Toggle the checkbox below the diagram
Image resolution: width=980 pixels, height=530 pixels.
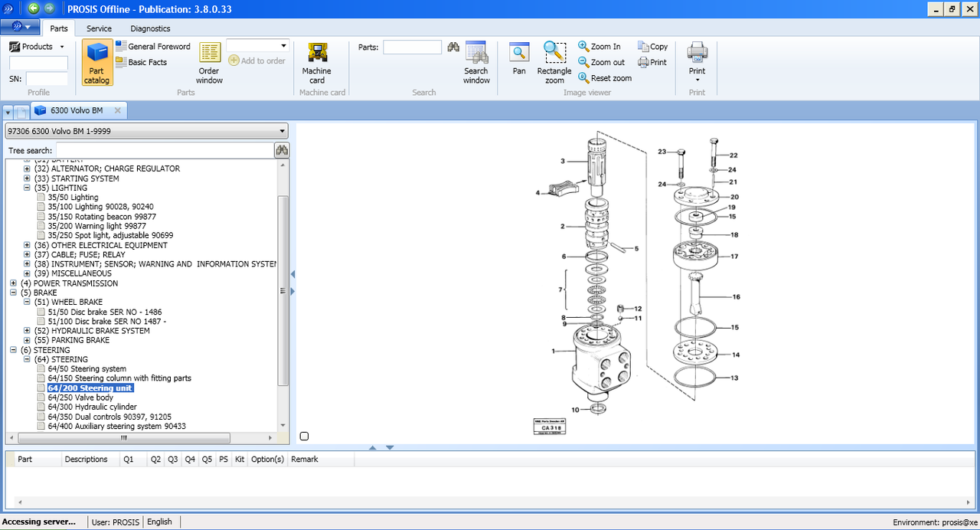point(304,437)
